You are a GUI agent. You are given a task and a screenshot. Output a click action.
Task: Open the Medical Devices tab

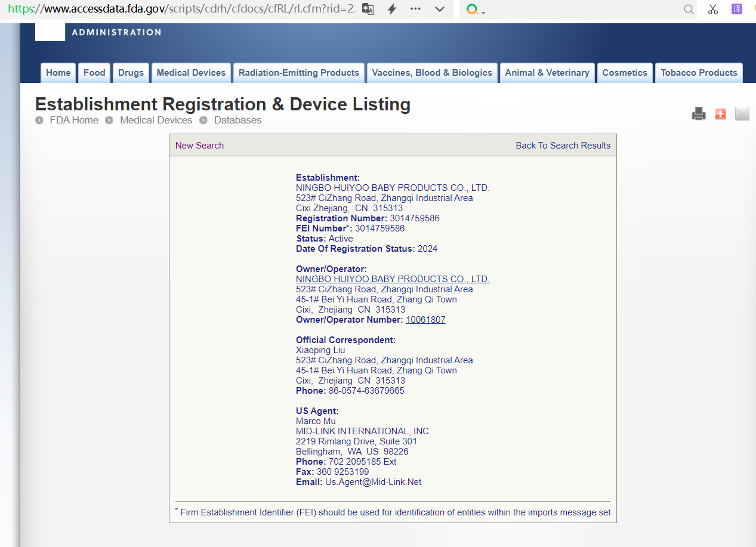[x=191, y=73]
